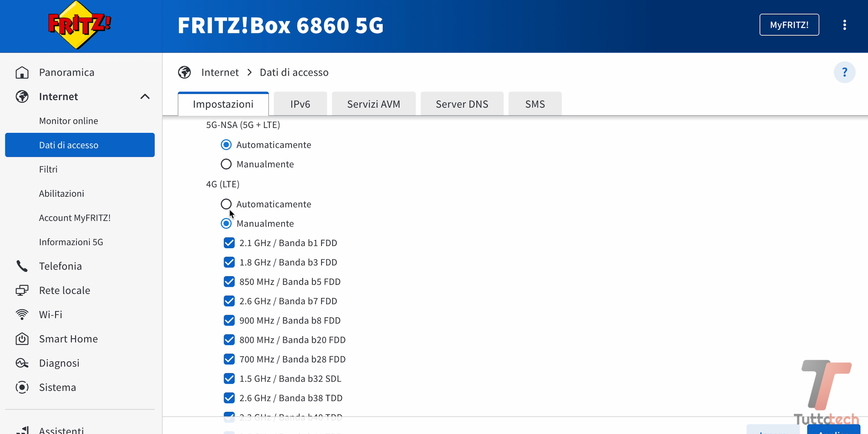Go to Internet via the breadcrumb link
Image resolution: width=868 pixels, height=434 pixels.
tap(220, 72)
